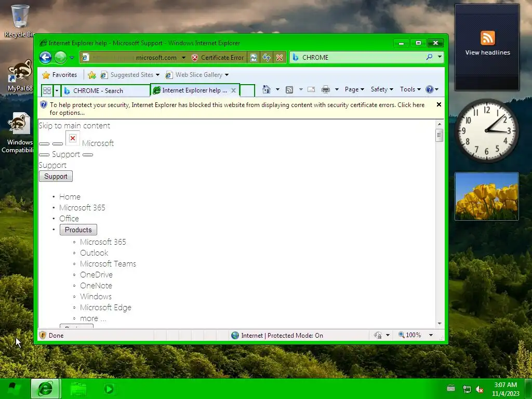Expand the address bar autocomplete arrow
This screenshot has width=532, height=399.
tap(183, 58)
